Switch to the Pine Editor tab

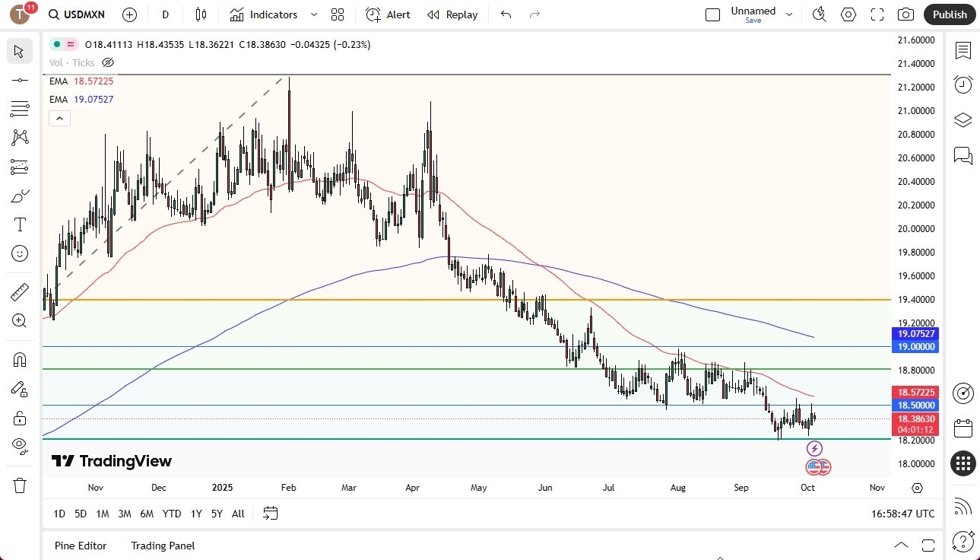pyautogui.click(x=80, y=546)
